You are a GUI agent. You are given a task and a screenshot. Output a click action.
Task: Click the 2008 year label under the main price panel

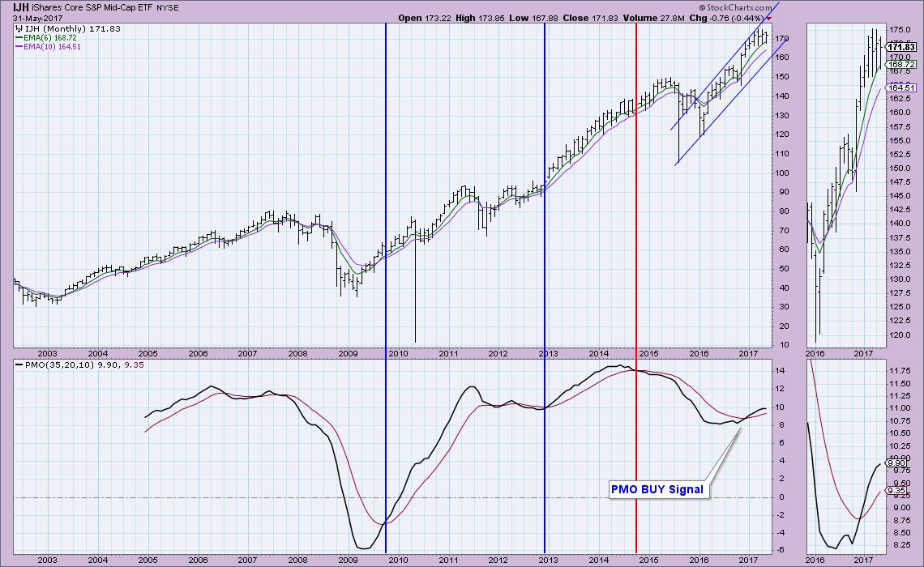coord(297,354)
